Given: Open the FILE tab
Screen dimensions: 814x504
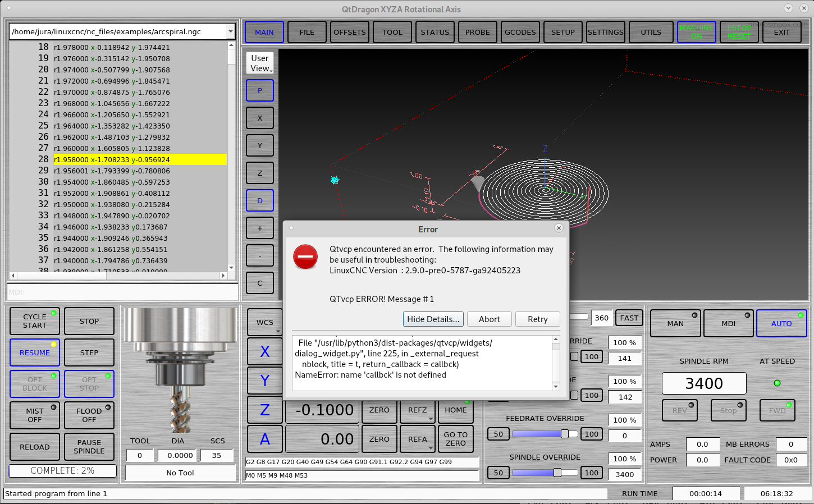Looking at the screenshot, I should pos(307,32).
